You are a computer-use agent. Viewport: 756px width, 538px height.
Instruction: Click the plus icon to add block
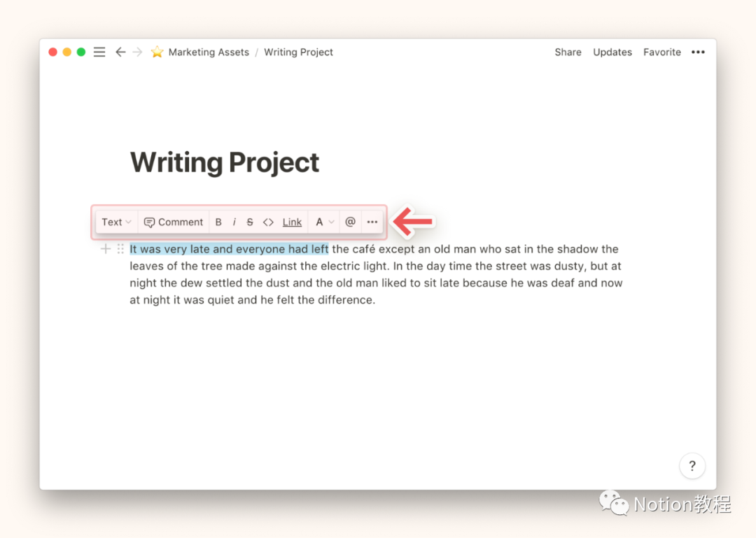click(x=106, y=249)
